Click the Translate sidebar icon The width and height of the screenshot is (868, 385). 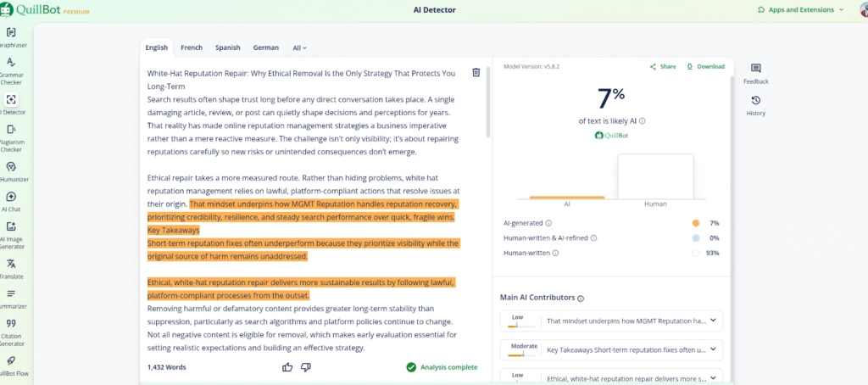tap(11, 268)
